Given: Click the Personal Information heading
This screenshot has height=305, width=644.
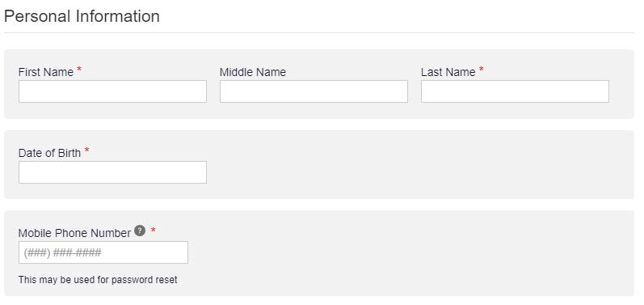Looking at the screenshot, I should coord(82,16).
